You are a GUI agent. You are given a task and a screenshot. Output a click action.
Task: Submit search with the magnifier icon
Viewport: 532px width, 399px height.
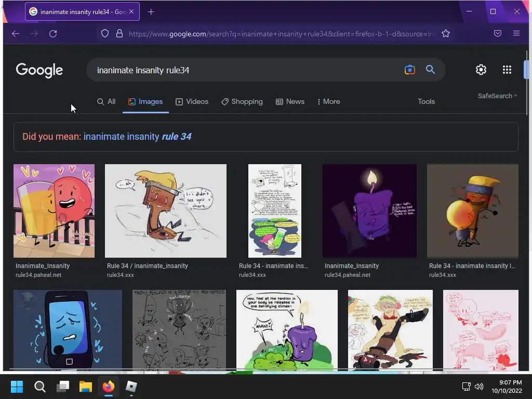pyautogui.click(x=430, y=70)
